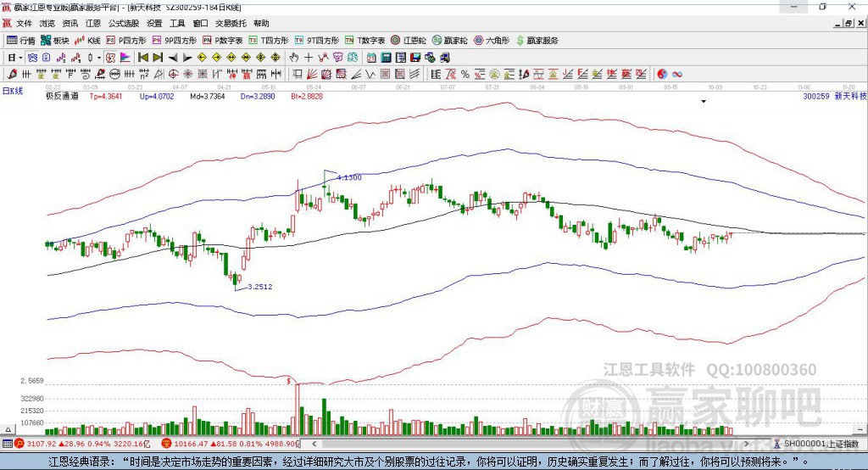Open the calculator icon
This screenshot has height=470, width=868.
click(386, 58)
